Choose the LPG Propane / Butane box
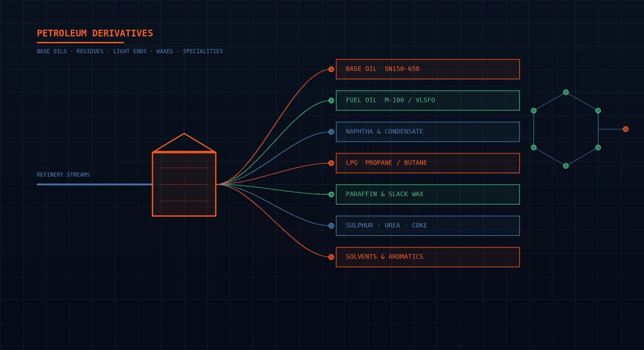Viewport: 644px width, 350px height. (x=428, y=163)
